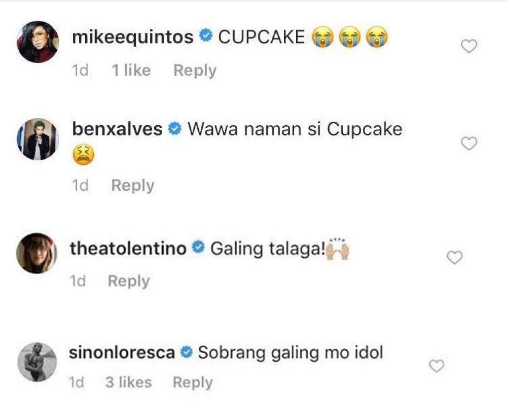
Task: Heart the sinonloresca comment
Action: pos(437,366)
